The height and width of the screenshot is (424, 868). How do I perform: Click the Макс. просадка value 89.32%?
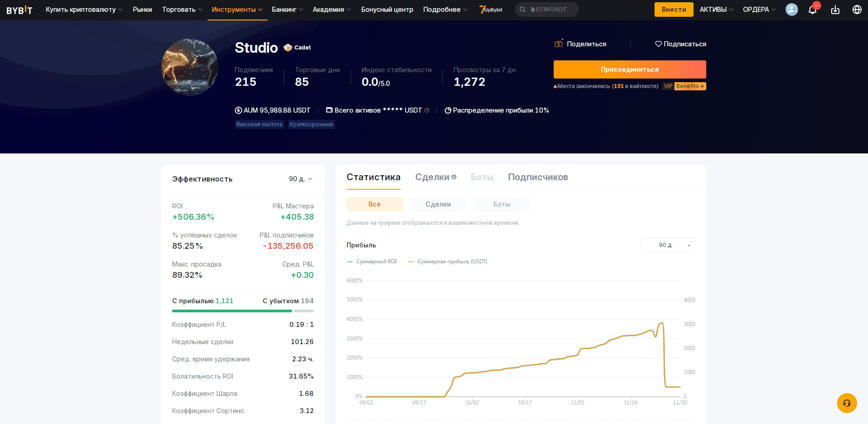click(187, 275)
